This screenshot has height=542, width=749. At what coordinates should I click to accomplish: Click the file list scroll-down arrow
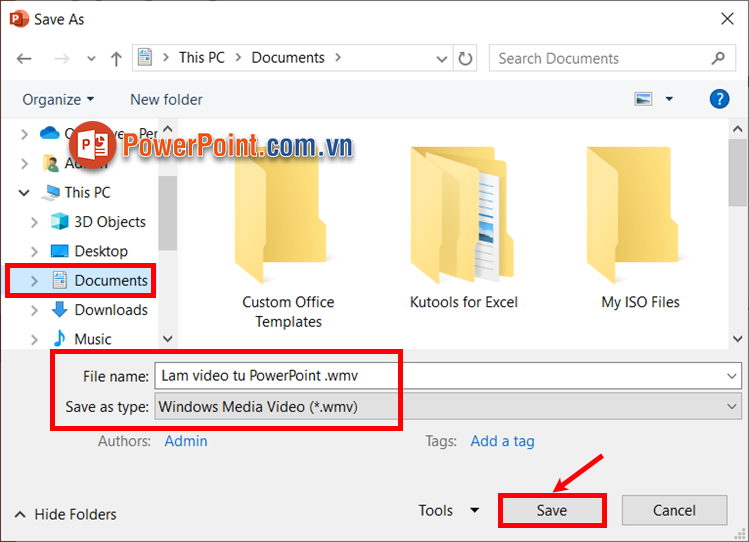tap(738, 339)
